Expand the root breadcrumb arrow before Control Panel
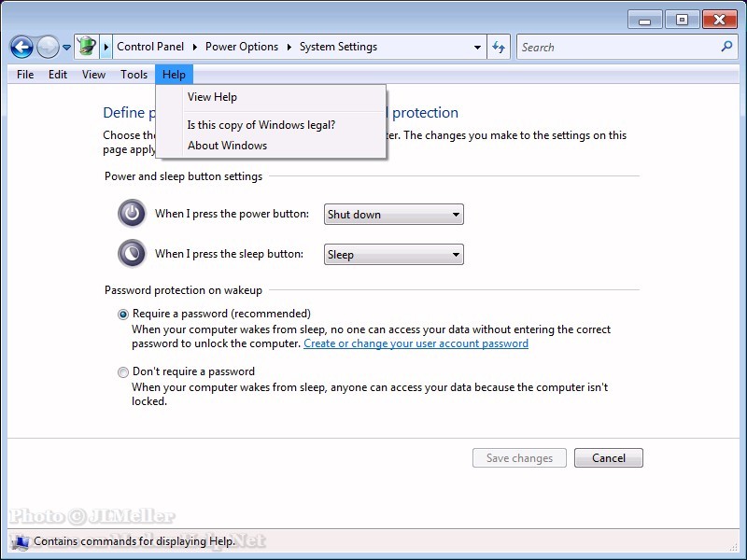Viewport: 747px width, 560px height. (x=106, y=47)
